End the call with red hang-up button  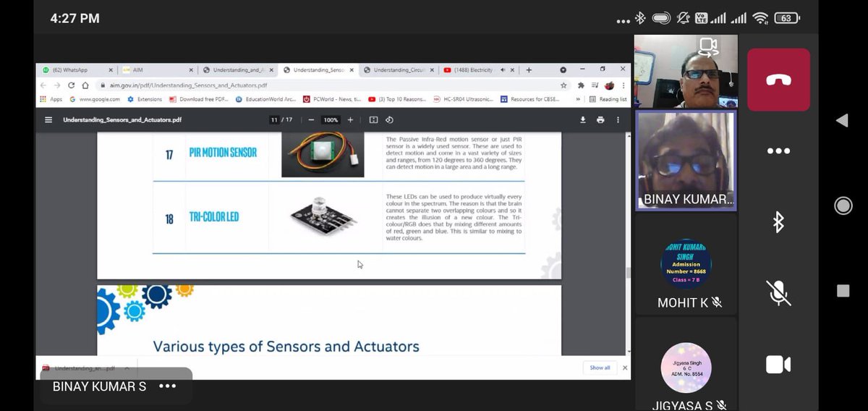(x=778, y=80)
